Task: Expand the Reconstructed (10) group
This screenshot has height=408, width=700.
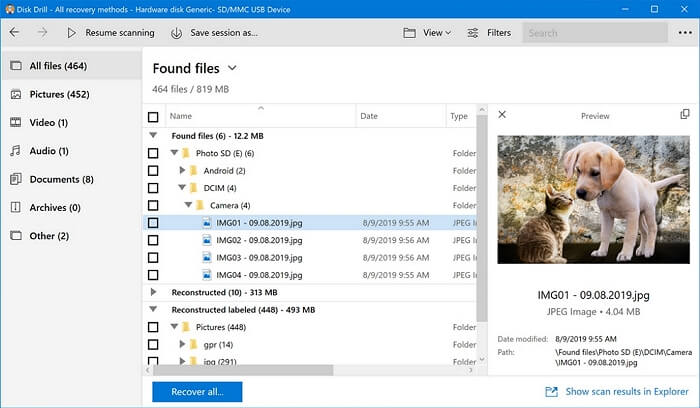Action: click(153, 292)
